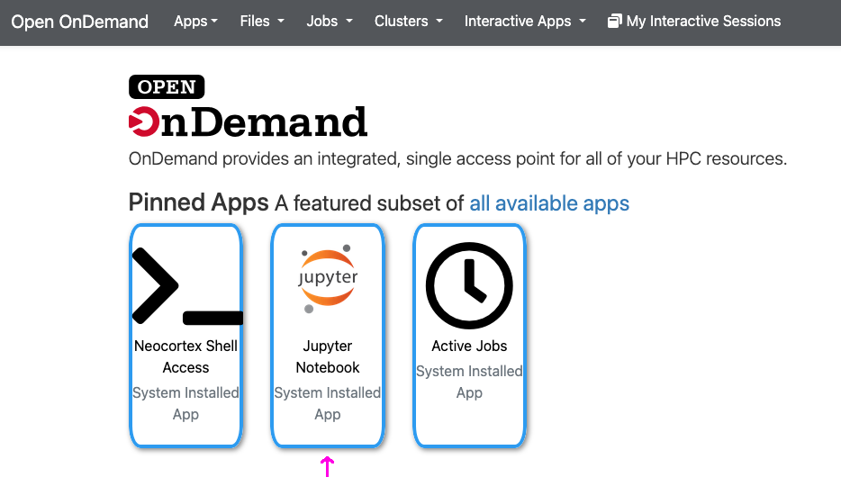This screenshot has height=504, width=841.
Task: Click 'System Installed App' under Active Jobs
Action: coord(469,382)
